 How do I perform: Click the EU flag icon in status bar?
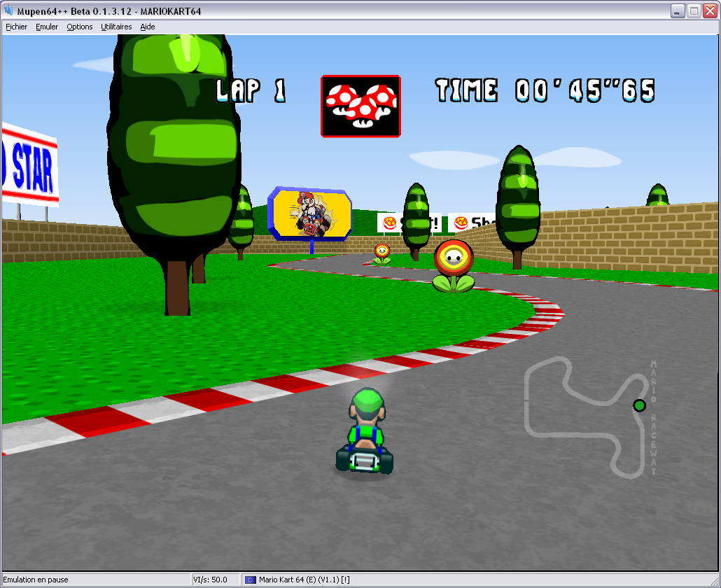coord(250,580)
